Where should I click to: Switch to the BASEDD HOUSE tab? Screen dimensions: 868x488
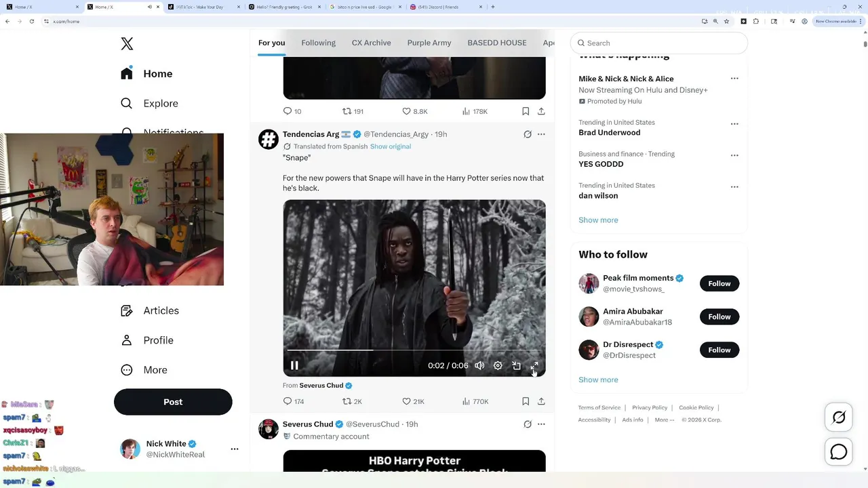pos(497,43)
